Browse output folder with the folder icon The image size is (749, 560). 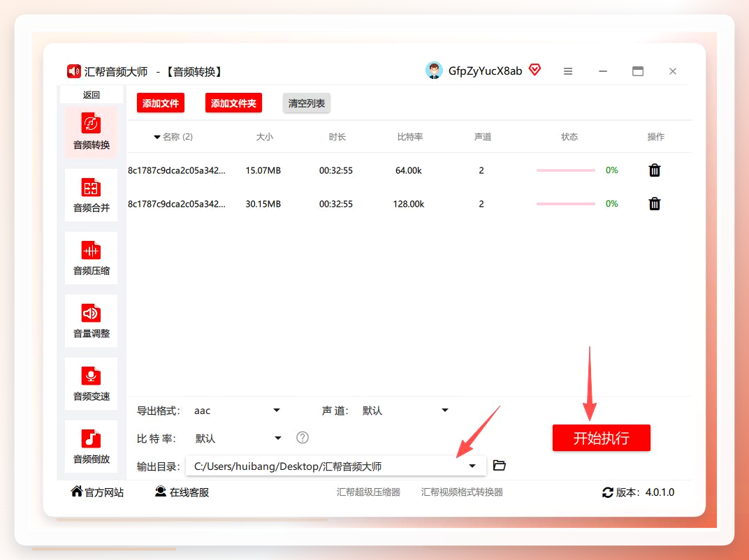pyautogui.click(x=499, y=465)
